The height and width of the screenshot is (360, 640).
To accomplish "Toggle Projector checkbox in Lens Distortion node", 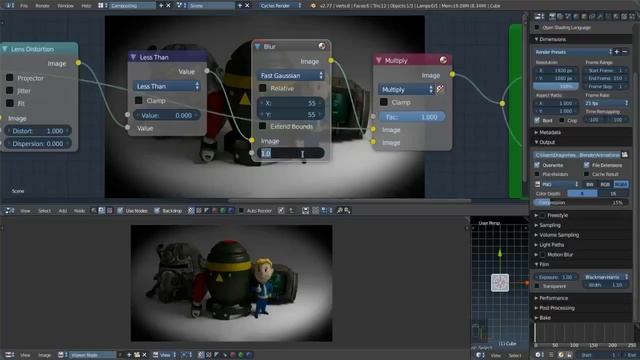I will [x=9, y=78].
